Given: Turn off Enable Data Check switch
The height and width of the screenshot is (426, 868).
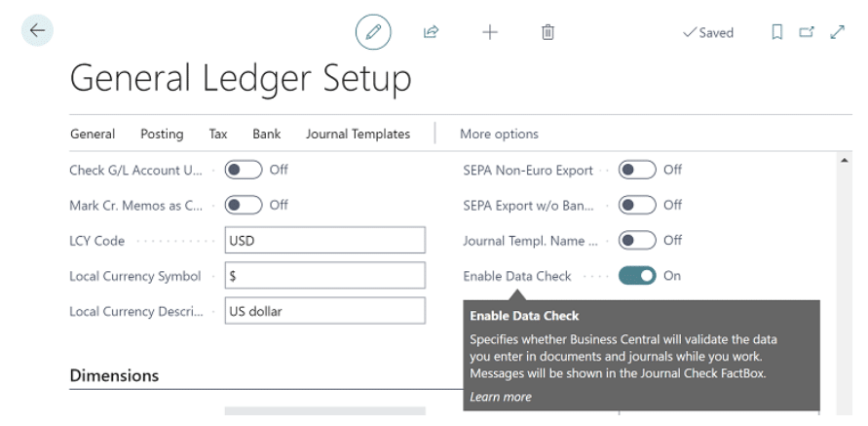Looking at the screenshot, I should [x=636, y=276].
